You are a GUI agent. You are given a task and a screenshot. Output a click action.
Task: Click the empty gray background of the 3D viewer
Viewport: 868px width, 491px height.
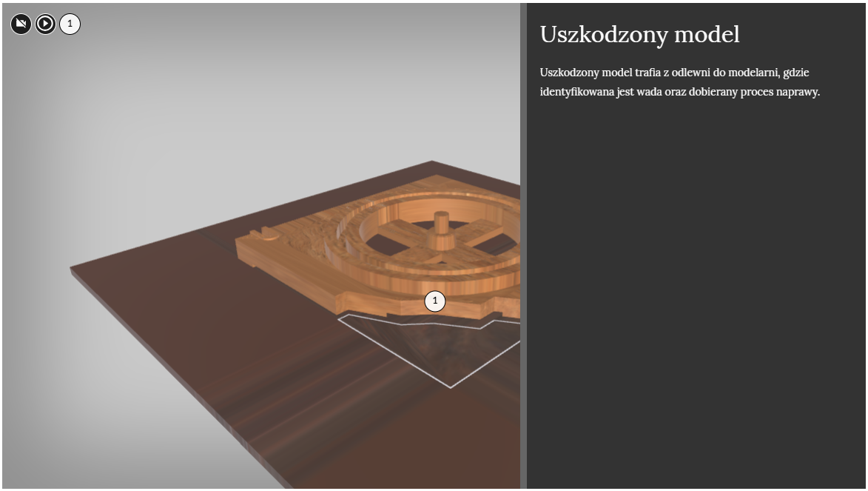(148, 133)
